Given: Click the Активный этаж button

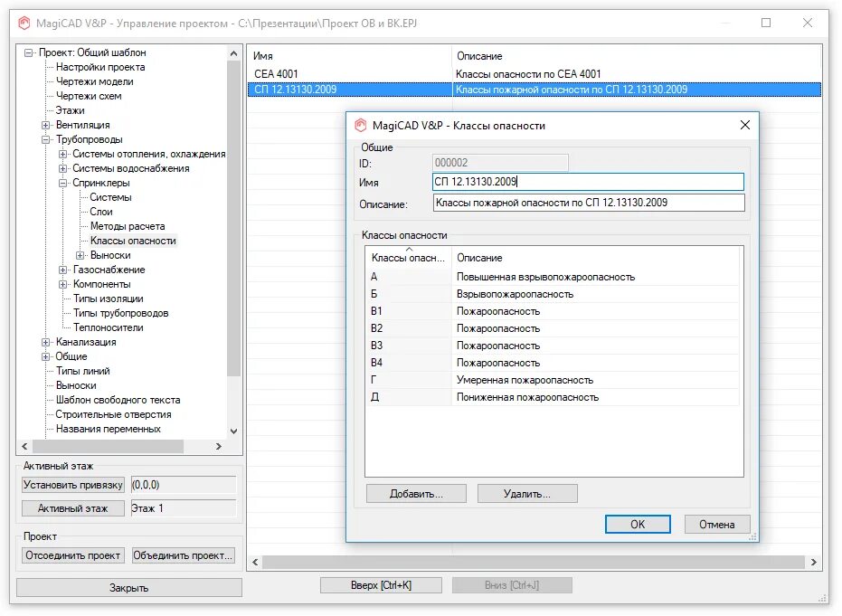Looking at the screenshot, I should pyautogui.click(x=73, y=508).
